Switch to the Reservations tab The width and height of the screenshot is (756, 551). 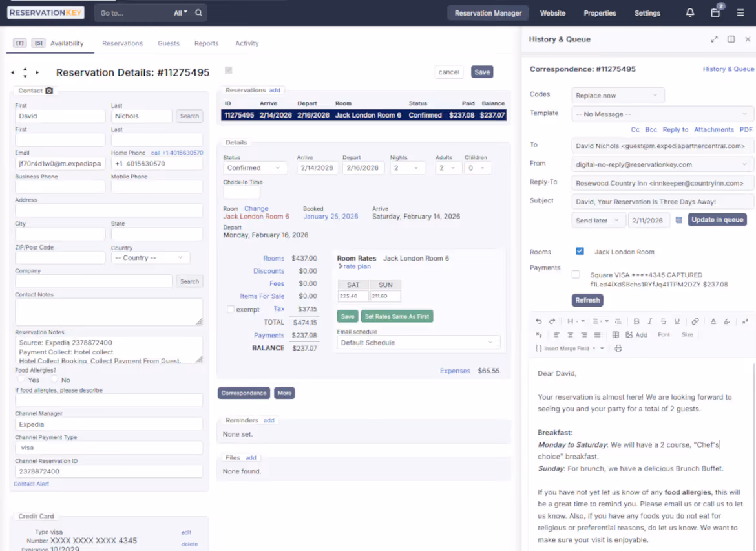[x=122, y=43]
